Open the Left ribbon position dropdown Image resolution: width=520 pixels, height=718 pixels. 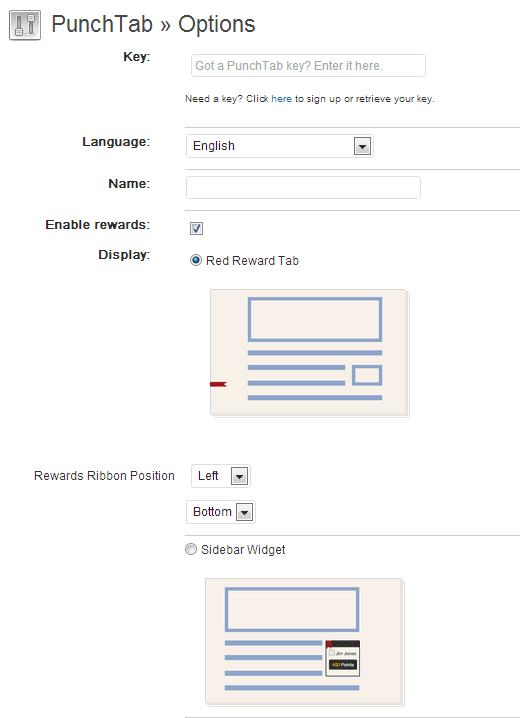coord(221,476)
